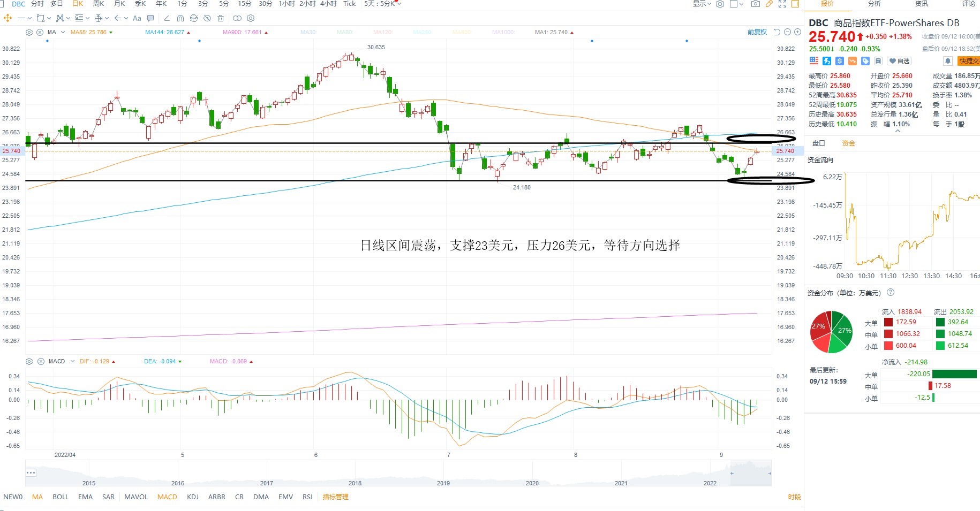Open 指标管理 indicator management
The height and width of the screenshot is (511, 980).
click(335, 497)
